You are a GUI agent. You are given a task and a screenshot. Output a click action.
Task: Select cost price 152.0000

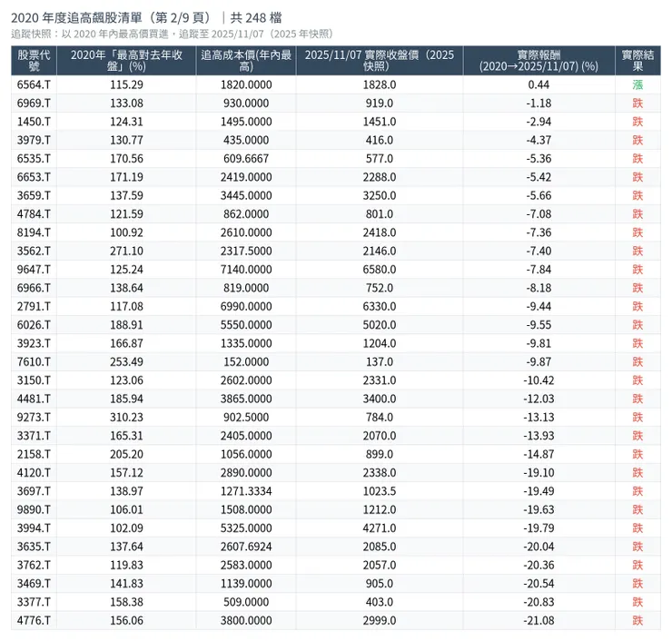coord(246,361)
